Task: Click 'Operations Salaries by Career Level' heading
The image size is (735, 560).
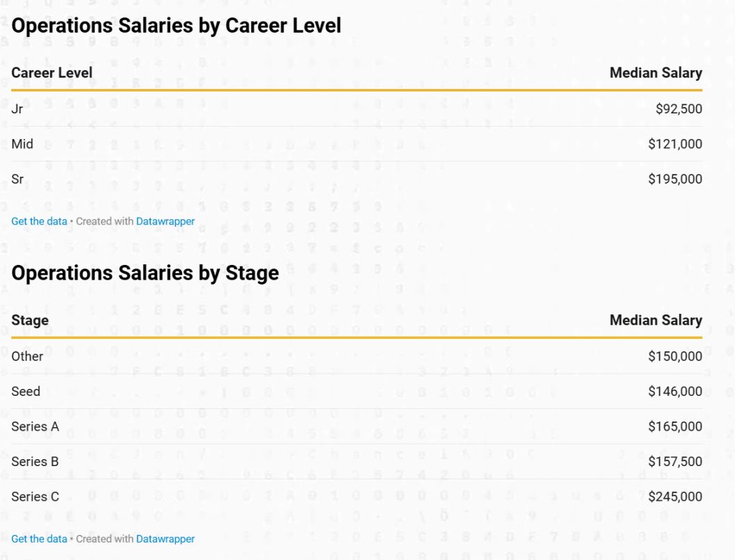Action: 176,26
